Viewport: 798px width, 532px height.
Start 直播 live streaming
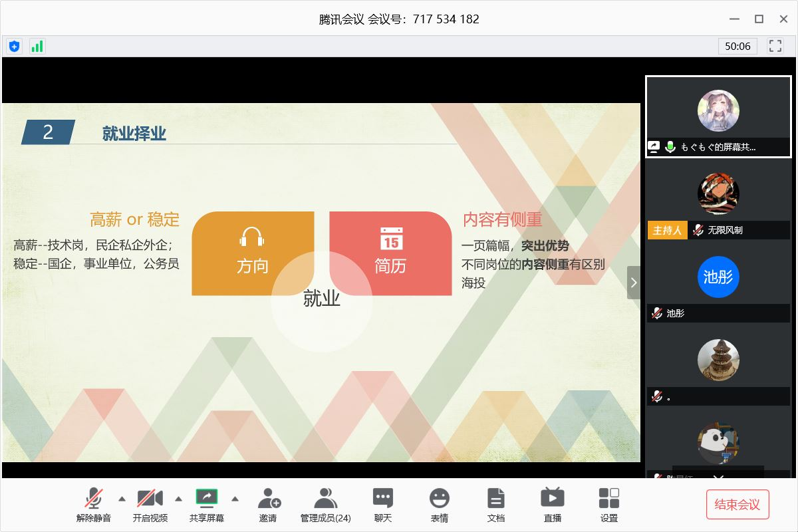553,504
